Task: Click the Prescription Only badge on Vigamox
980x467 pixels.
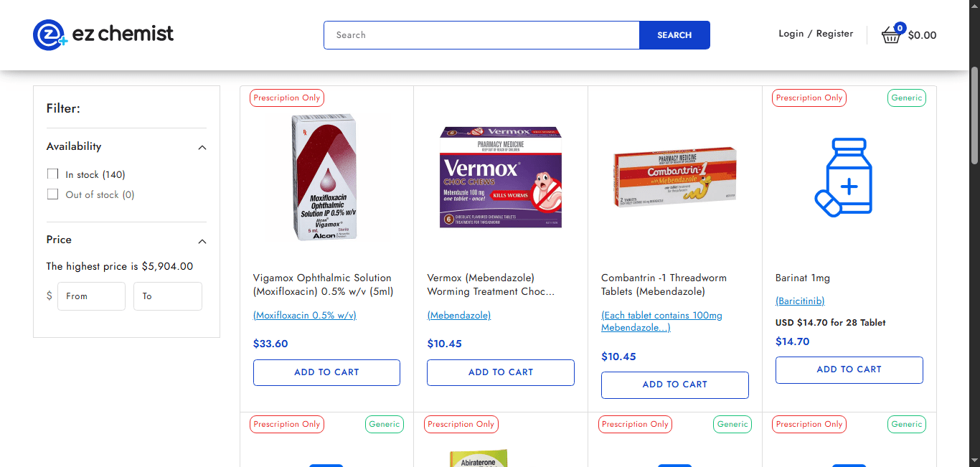Action: pyautogui.click(x=287, y=98)
